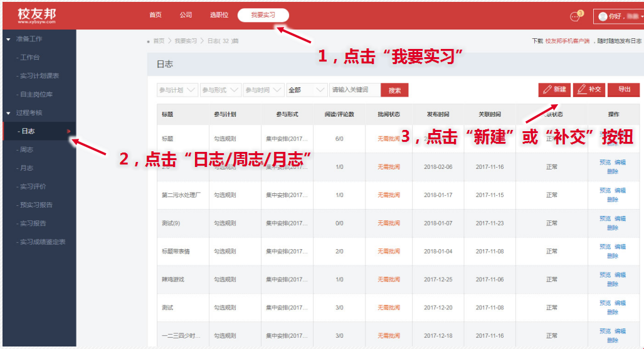Go to the 选职位 navigation tab
644x349 pixels.
[x=219, y=15]
